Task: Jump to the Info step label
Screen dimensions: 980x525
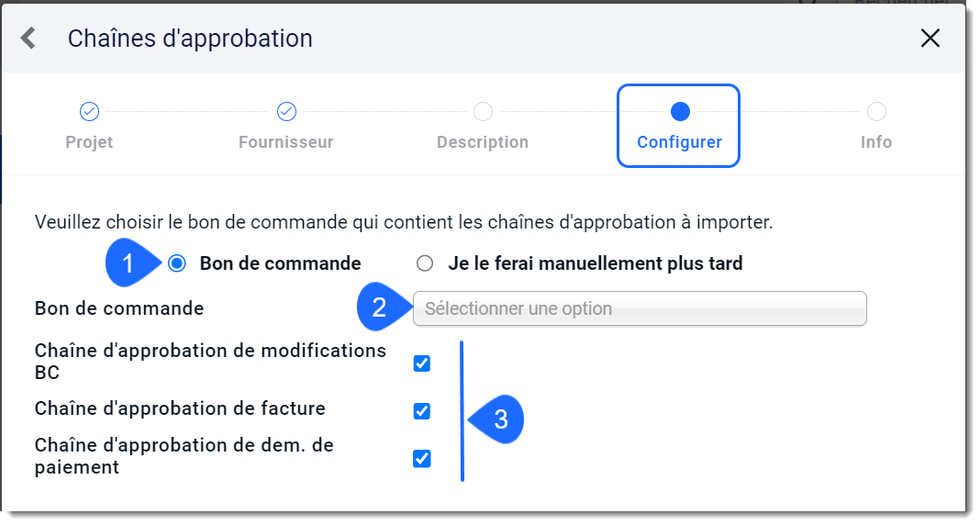Action: click(876, 142)
